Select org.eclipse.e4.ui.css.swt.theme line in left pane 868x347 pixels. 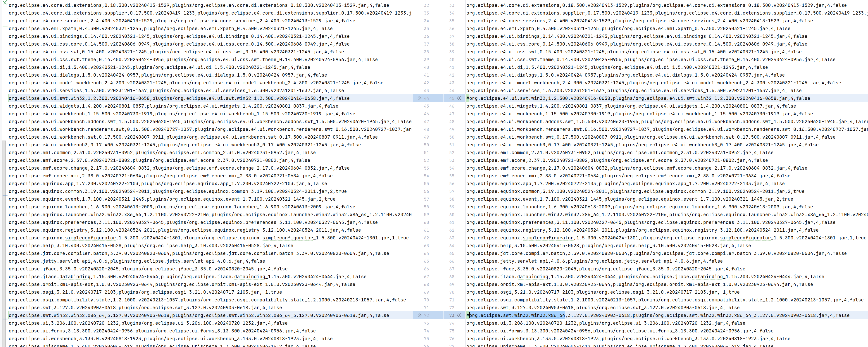[193, 59]
